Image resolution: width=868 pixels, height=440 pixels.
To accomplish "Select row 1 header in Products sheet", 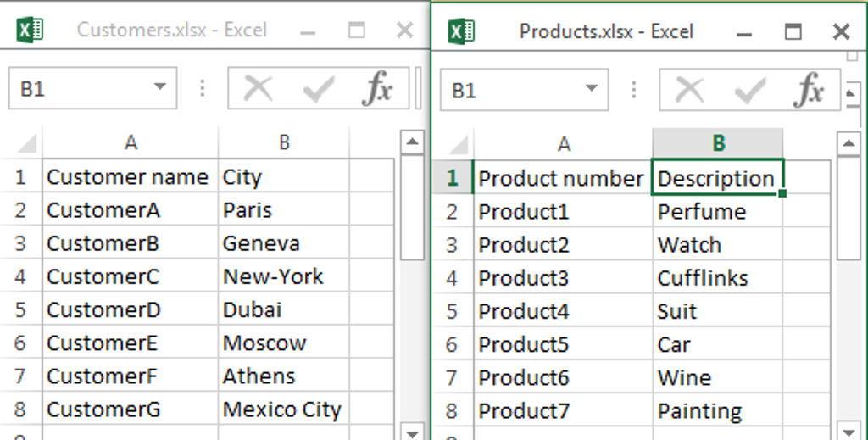I will (453, 178).
